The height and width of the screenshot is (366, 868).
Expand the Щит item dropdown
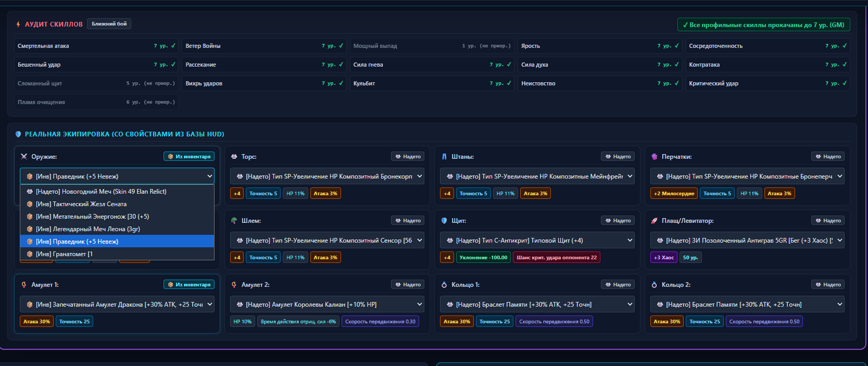(x=537, y=241)
